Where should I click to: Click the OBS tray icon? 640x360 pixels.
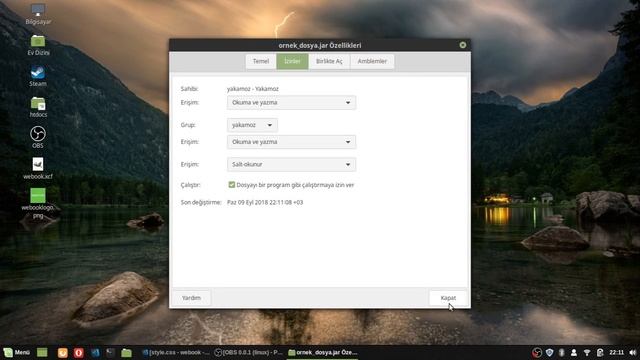pyautogui.click(x=537, y=352)
